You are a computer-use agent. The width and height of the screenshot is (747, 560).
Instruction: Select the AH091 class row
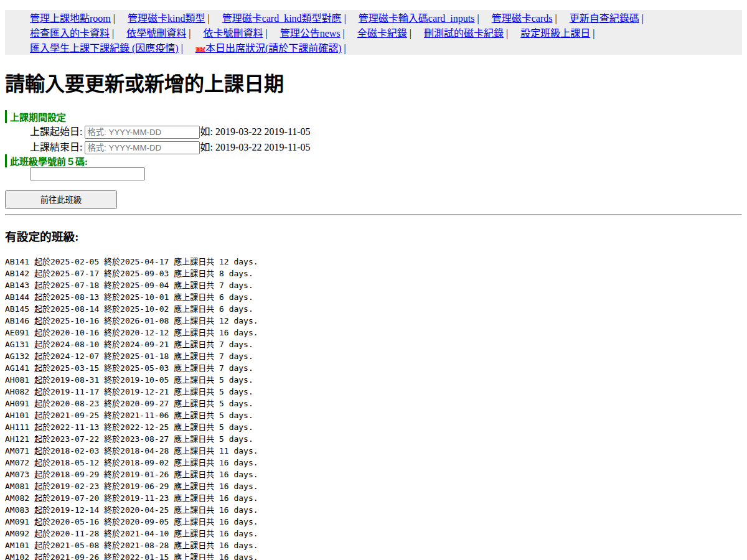(129, 404)
